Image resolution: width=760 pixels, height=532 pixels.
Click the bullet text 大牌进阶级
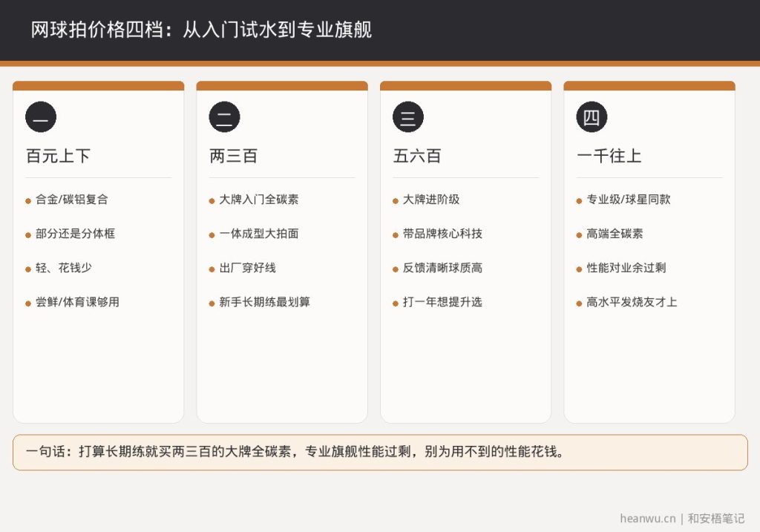click(431, 199)
